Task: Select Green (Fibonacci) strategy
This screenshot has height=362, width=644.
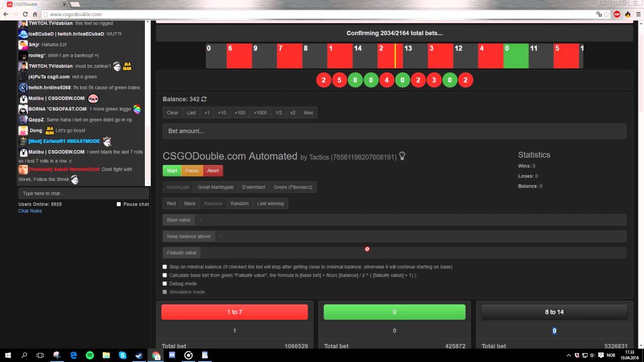Action: tap(293, 187)
